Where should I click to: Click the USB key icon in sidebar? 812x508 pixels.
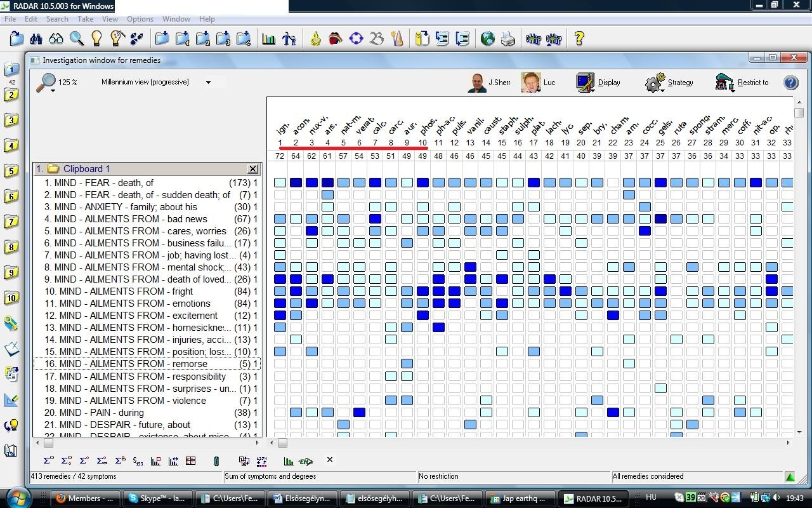pyautogui.click(x=11, y=323)
